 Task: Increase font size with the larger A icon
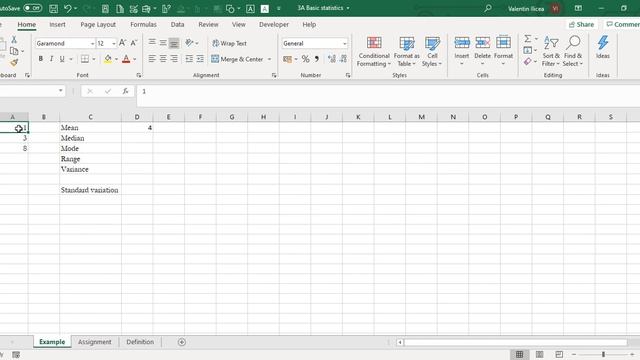coord(122,43)
